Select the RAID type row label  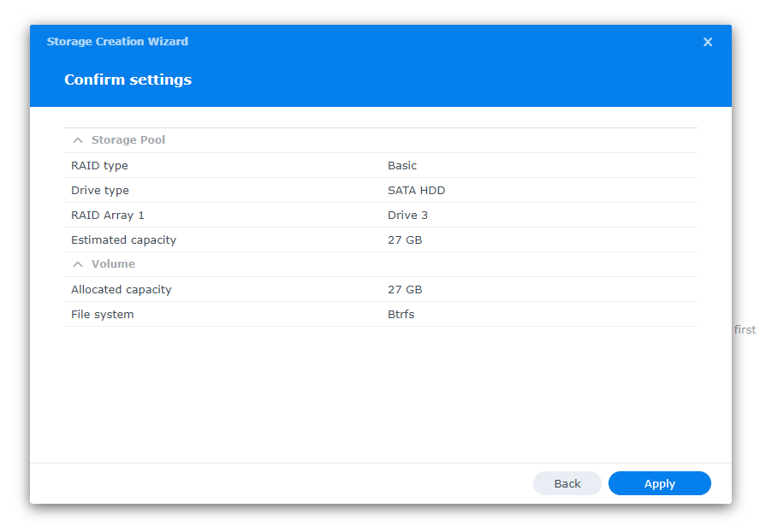coord(99,165)
